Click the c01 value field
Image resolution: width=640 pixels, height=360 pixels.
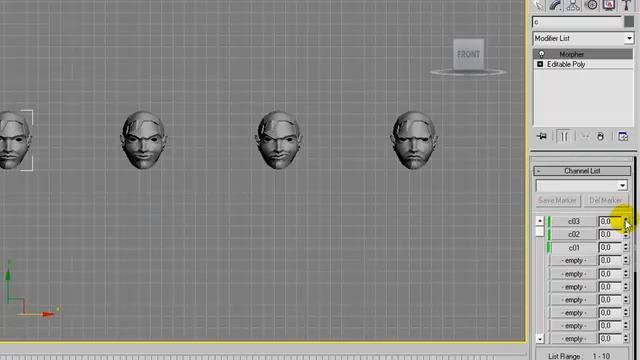click(610, 247)
